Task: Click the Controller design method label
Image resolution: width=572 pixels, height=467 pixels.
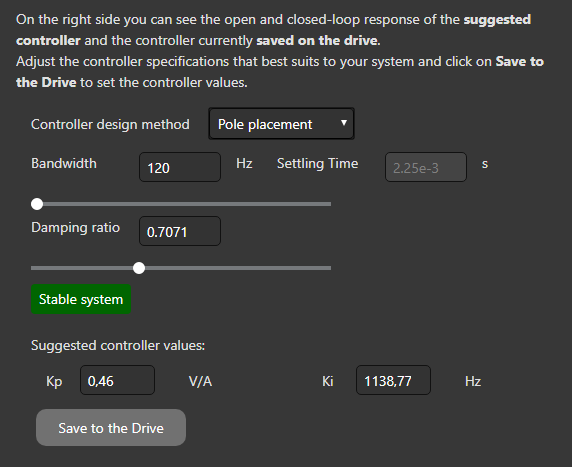Action: pyautogui.click(x=110, y=124)
